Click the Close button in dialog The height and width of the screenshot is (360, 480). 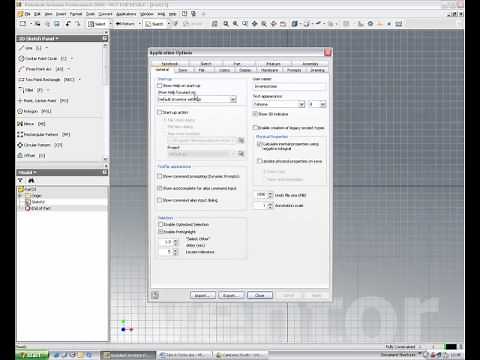point(260,295)
